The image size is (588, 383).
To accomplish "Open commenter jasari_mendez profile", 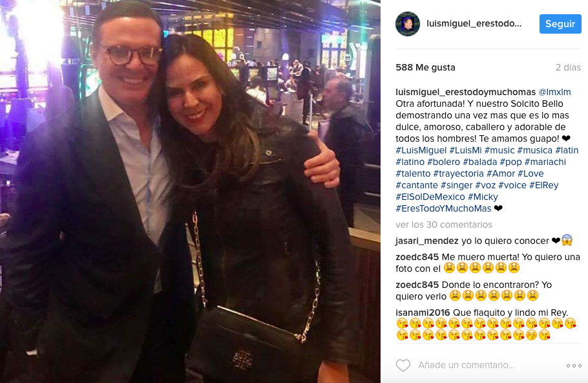I will (x=426, y=241).
